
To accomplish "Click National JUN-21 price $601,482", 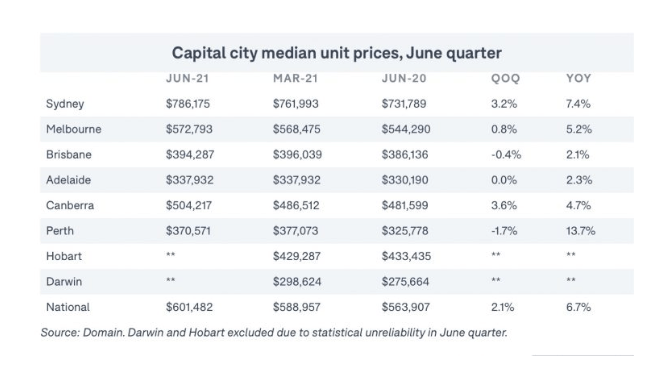I will pos(189,307).
